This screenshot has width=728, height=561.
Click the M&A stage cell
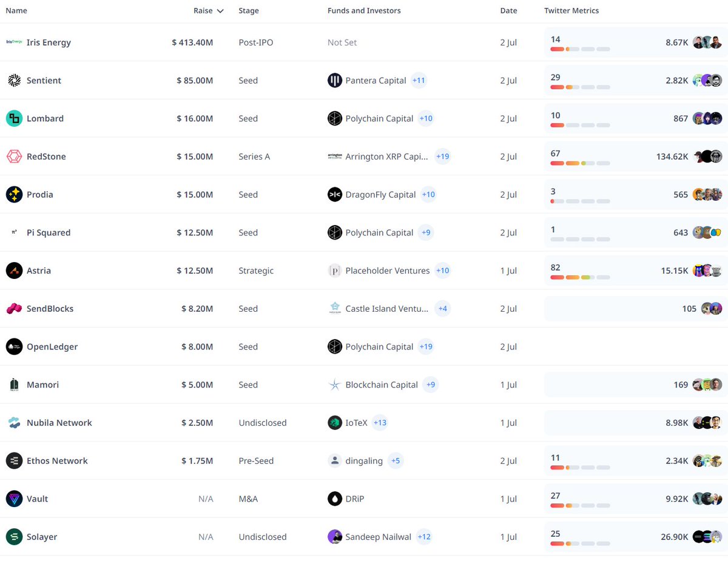pos(248,499)
